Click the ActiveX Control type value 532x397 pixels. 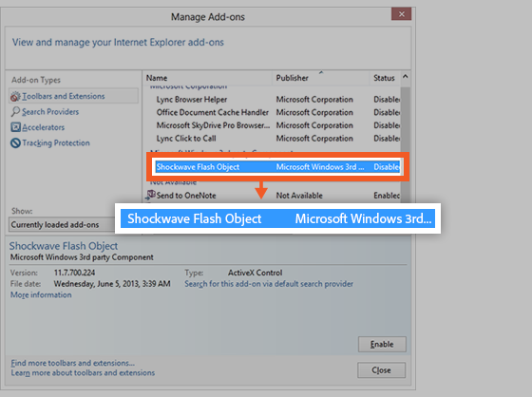pyautogui.click(x=256, y=273)
